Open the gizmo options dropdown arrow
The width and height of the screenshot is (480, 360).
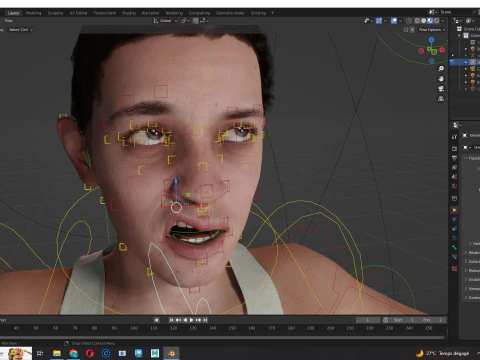click(x=385, y=21)
